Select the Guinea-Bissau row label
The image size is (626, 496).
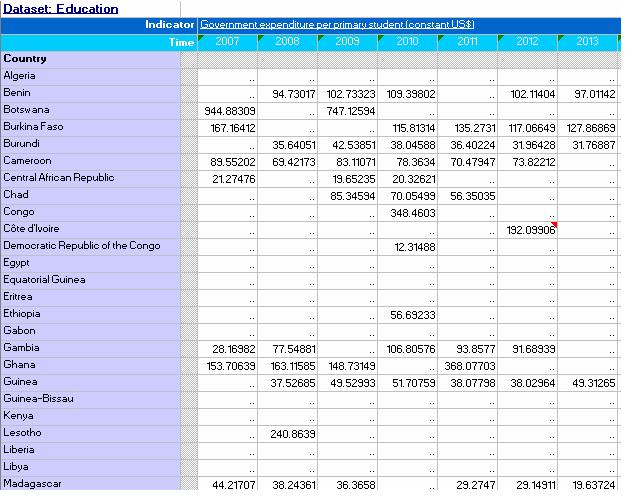click(38, 399)
